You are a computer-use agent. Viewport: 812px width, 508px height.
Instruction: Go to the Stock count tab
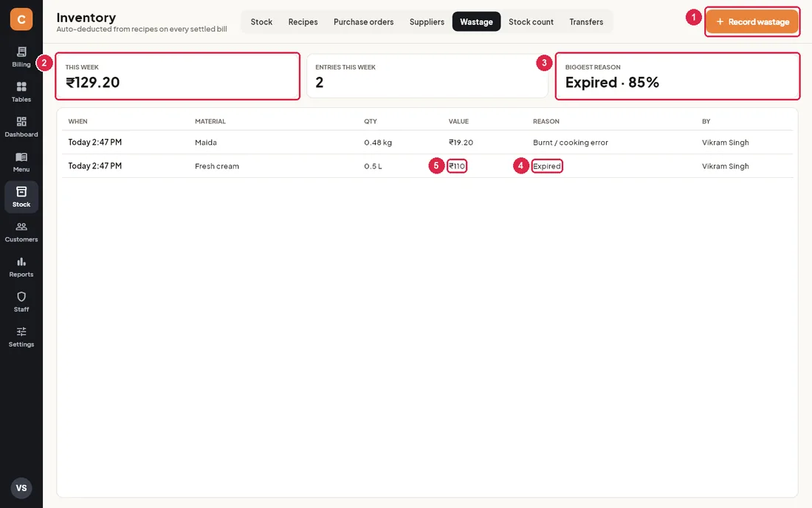(x=531, y=21)
